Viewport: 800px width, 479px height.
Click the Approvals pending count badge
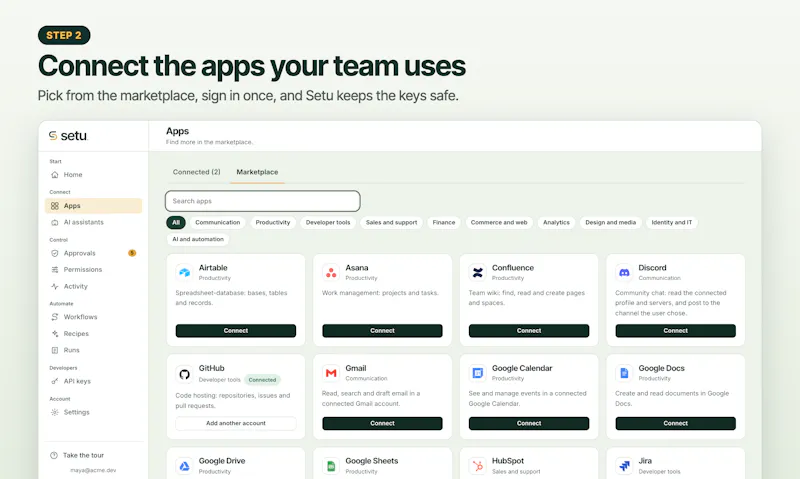click(x=132, y=253)
